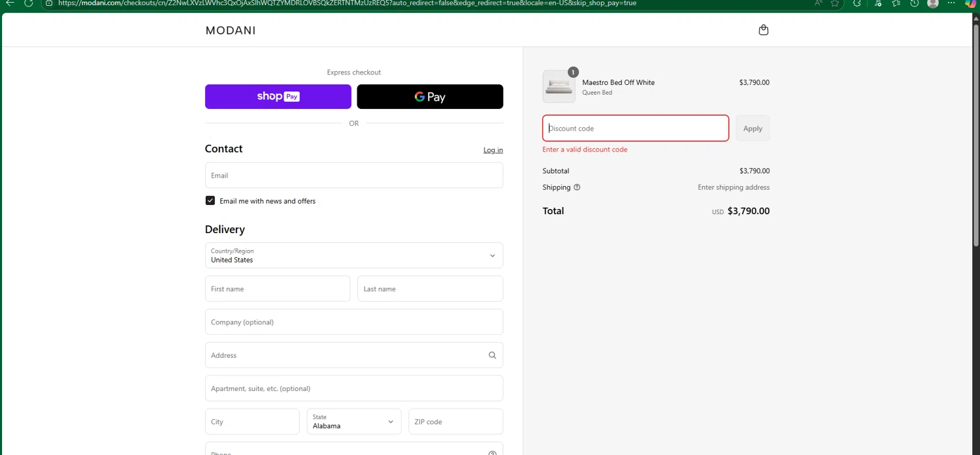Click the City field
Image resolution: width=980 pixels, height=455 pixels.
(x=252, y=422)
